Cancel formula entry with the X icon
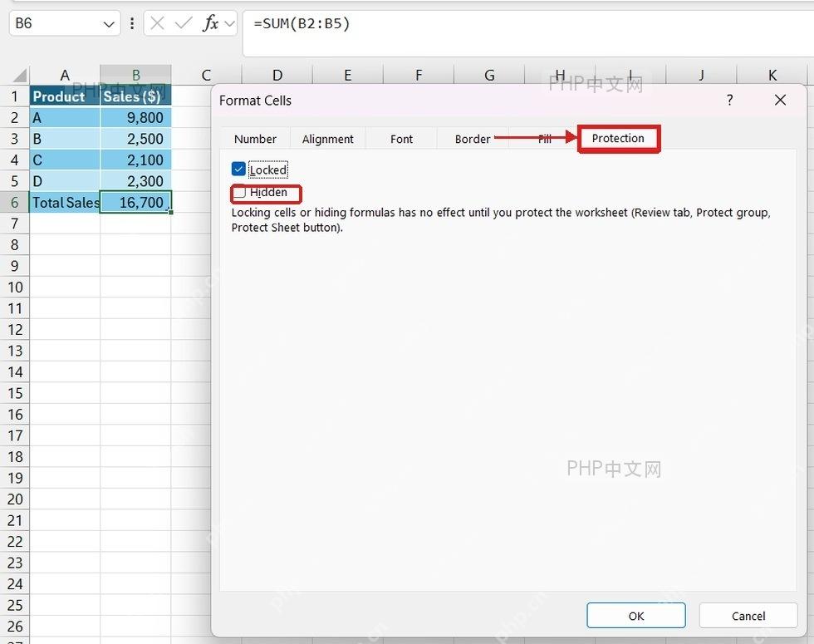Viewport: 814px width, 644px height. pos(157,23)
